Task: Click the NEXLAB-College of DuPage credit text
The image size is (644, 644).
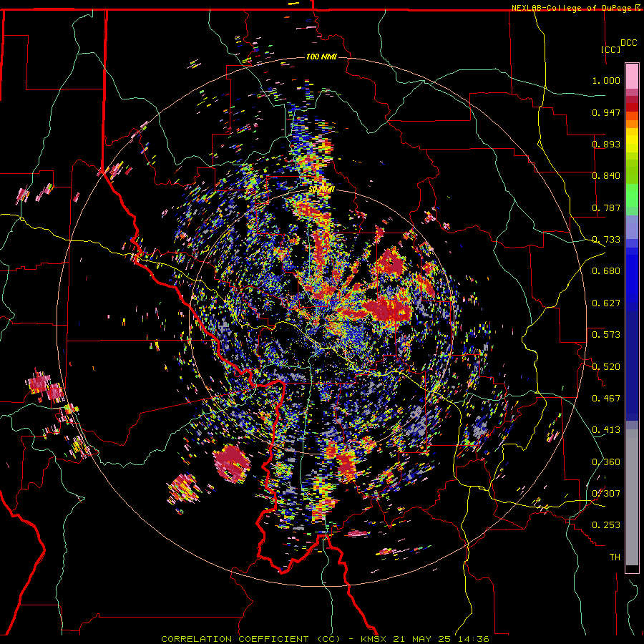Action: click(x=571, y=8)
